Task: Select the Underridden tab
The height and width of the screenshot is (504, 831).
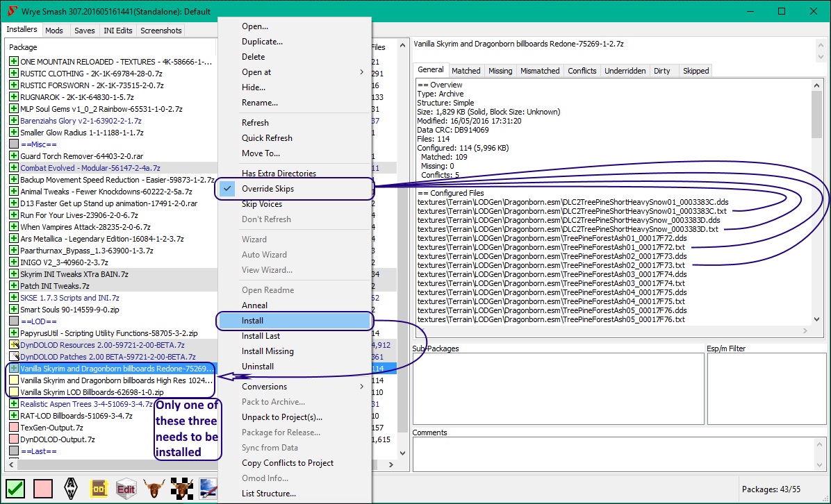Action: [625, 70]
